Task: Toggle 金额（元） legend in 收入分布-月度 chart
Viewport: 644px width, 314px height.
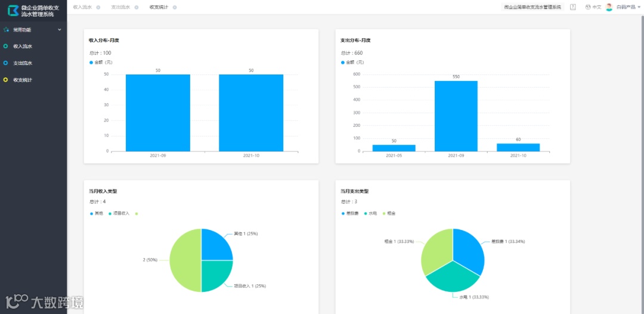Action: coord(101,63)
